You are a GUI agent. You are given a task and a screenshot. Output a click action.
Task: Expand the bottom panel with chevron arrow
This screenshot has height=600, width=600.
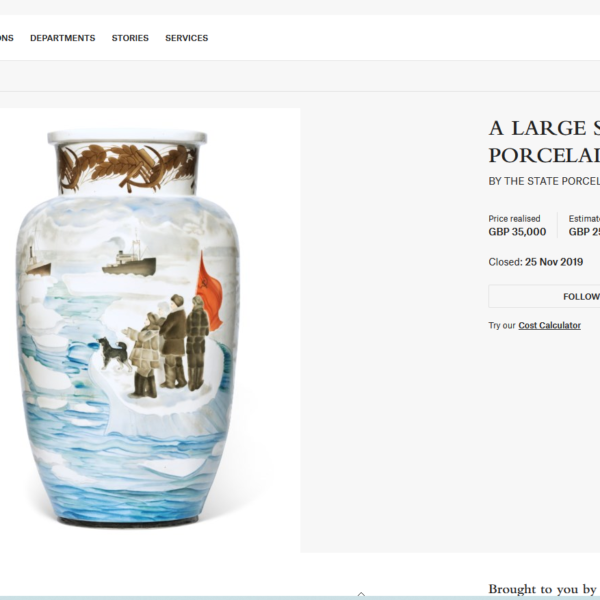point(361,594)
